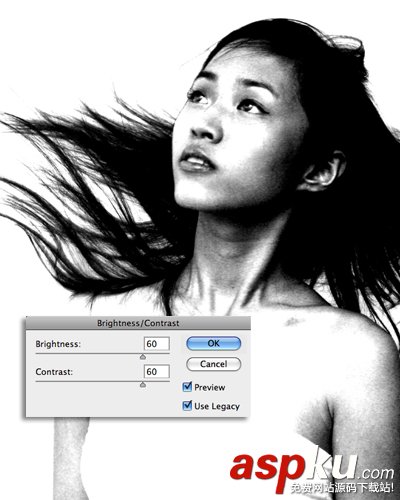This screenshot has width=400, height=500.
Task: Grab the Contrast slider handle
Action: [x=143, y=385]
